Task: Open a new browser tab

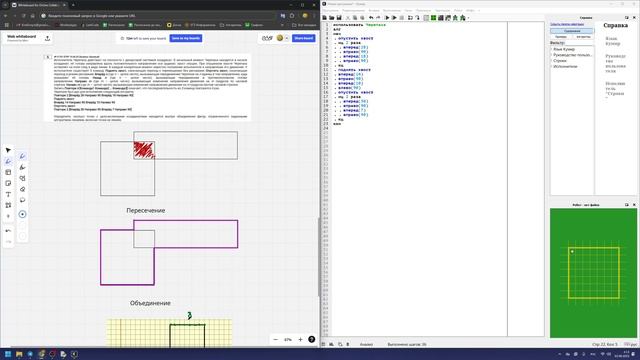Action: click(x=73, y=5)
